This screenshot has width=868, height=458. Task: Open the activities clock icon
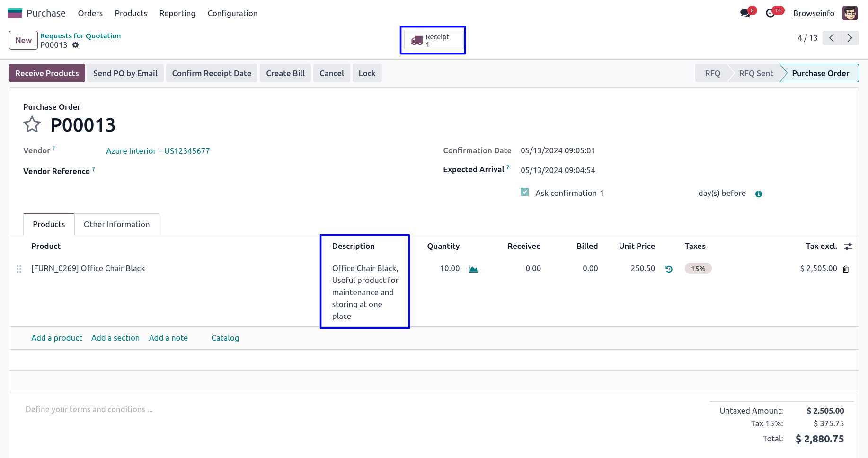pos(771,13)
